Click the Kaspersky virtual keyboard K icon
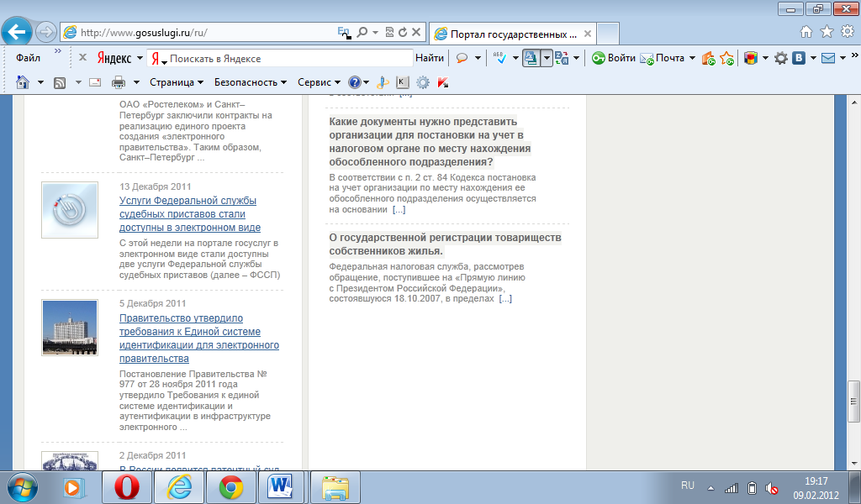The height and width of the screenshot is (504, 861). pyautogui.click(x=403, y=82)
